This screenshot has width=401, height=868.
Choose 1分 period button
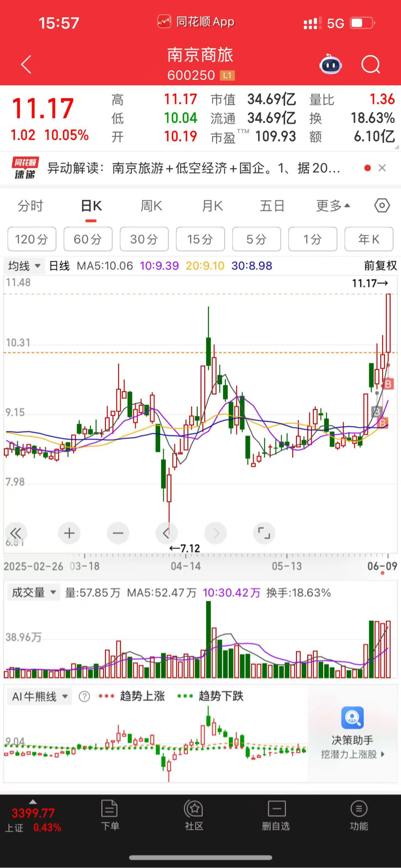point(313,239)
